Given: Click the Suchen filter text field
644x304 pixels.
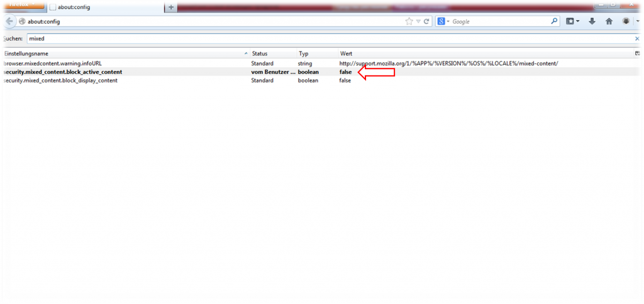Looking at the screenshot, I should pyautogui.click(x=327, y=38).
